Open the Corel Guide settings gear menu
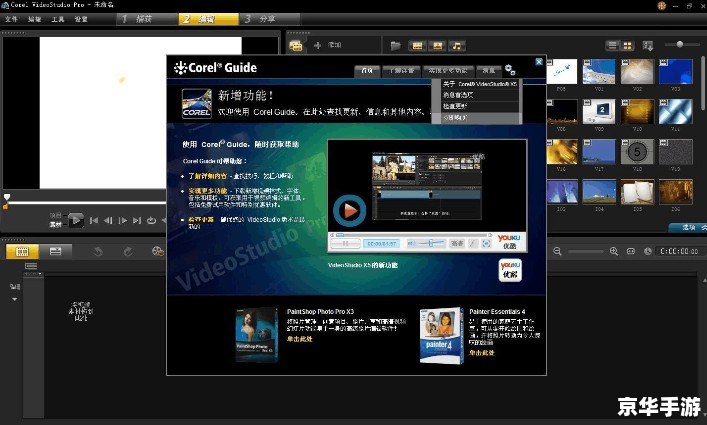 pyautogui.click(x=510, y=70)
